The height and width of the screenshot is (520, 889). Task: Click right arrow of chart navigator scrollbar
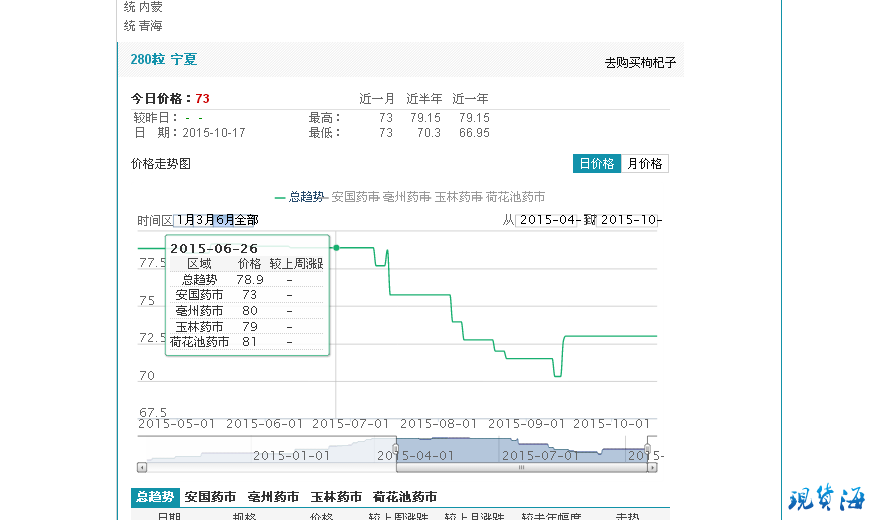(x=652, y=467)
